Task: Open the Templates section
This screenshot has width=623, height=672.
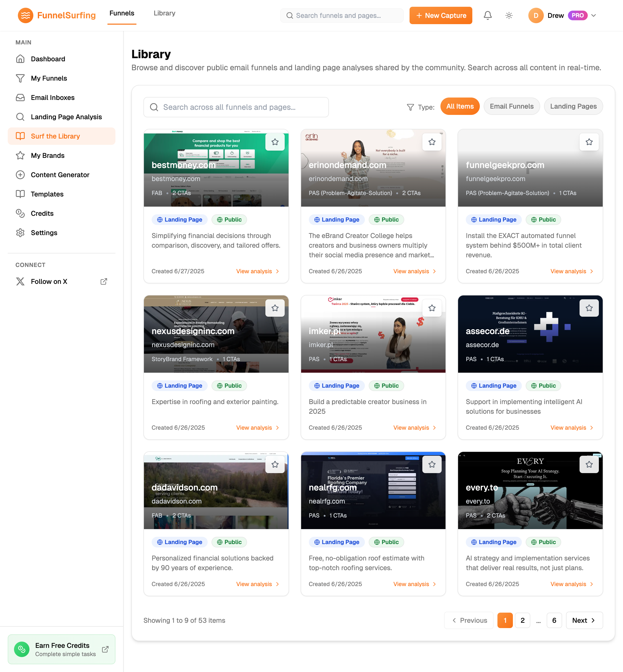Action: [47, 194]
